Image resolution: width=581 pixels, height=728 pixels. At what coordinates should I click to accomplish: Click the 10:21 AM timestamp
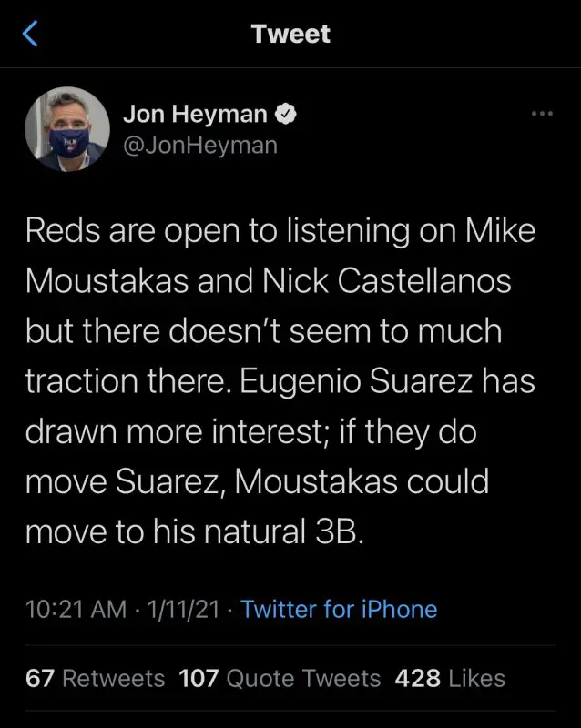(x=76, y=609)
